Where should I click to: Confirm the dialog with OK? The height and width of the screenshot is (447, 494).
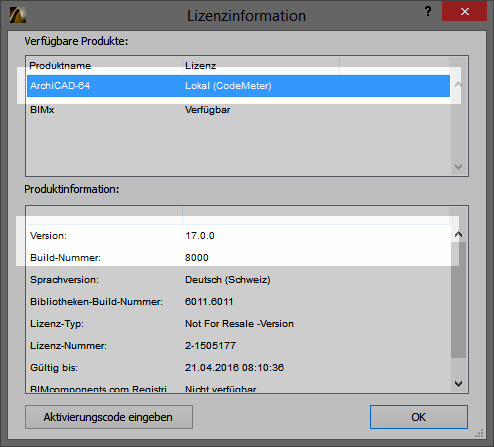pos(419,417)
